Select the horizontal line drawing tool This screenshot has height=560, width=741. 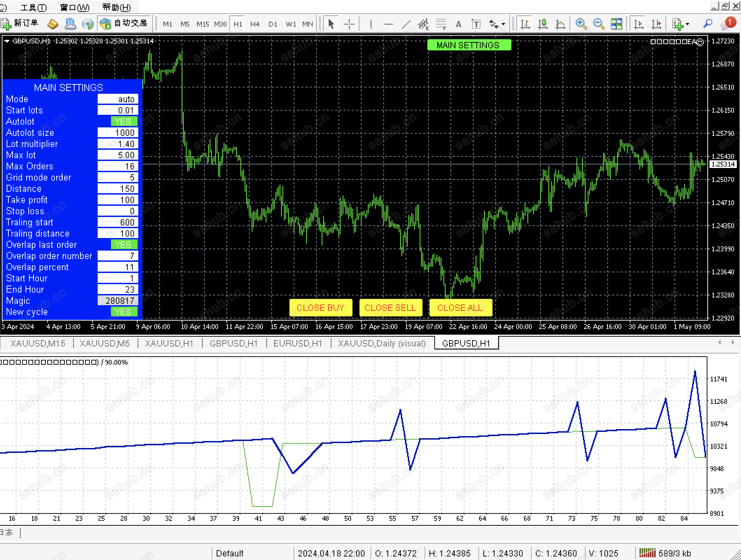coord(389,24)
